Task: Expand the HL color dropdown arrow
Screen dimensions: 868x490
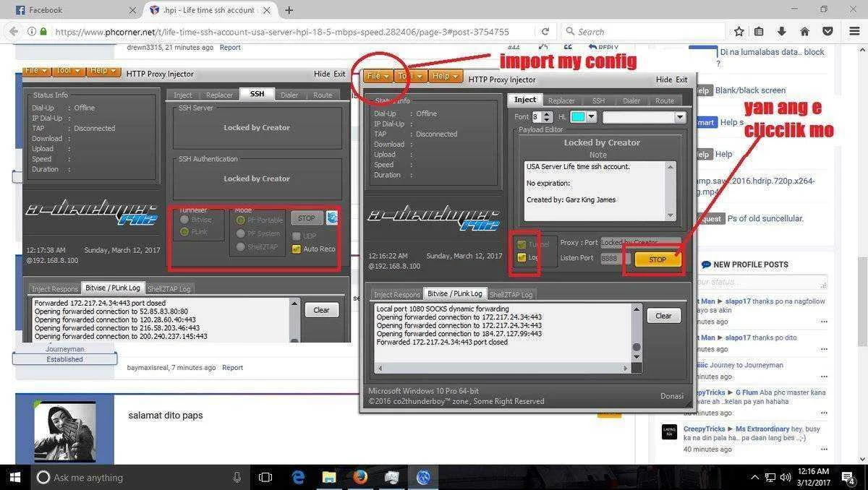Action: pos(592,117)
